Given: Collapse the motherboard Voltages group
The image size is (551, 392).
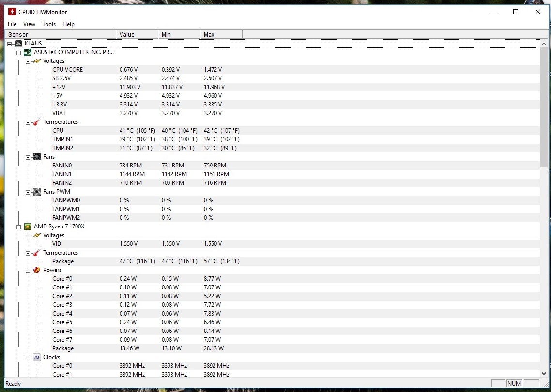Looking at the screenshot, I should (x=28, y=61).
